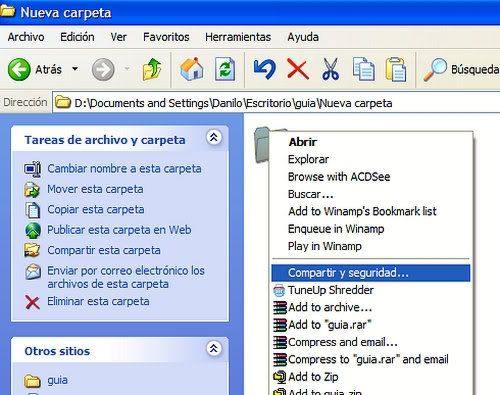Click the copy icon beside Copiar esta carpeta
The height and width of the screenshot is (395, 500).
(33, 210)
